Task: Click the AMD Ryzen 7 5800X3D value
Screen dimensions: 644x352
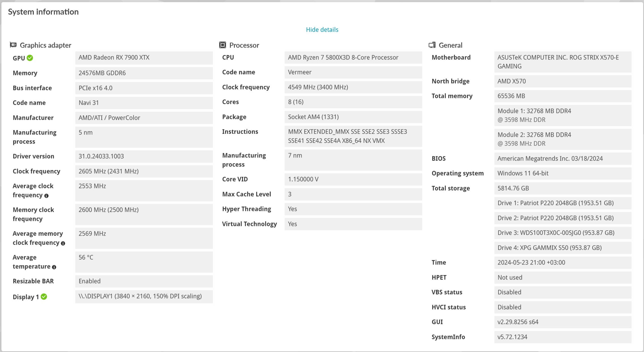Action: 353,57
